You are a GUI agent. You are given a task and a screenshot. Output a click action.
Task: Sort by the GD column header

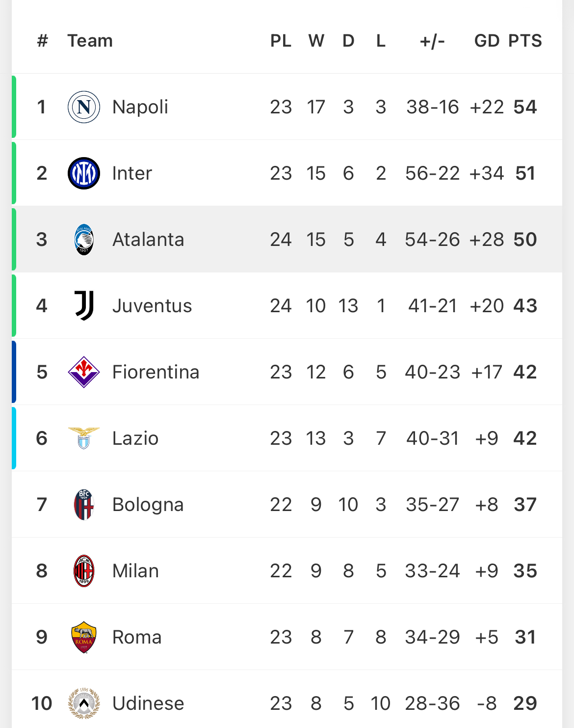click(x=487, y=41)
